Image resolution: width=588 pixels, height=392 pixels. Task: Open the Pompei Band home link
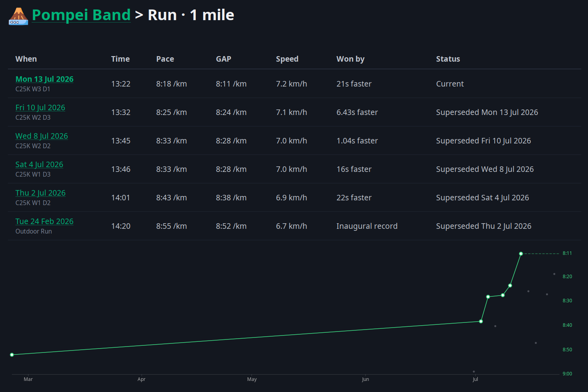point(81,15)
